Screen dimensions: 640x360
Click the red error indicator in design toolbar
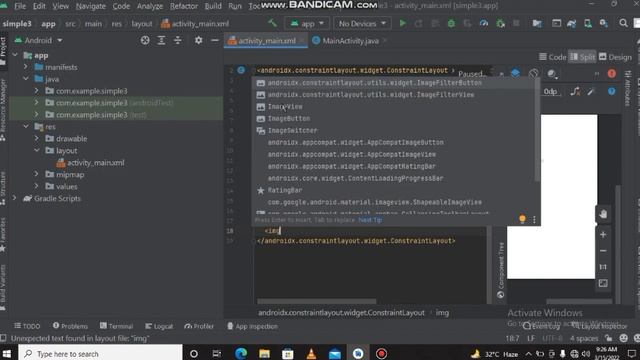611,73
